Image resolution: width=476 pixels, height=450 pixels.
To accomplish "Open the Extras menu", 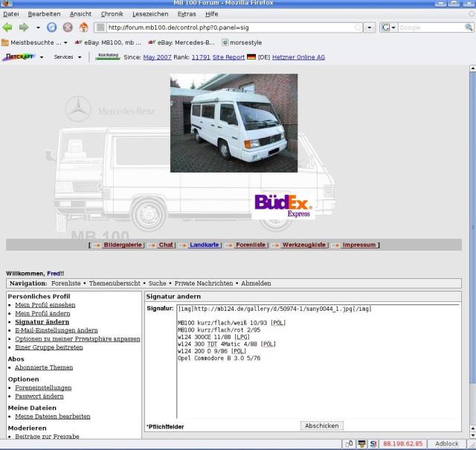I will tap(187, 14).
